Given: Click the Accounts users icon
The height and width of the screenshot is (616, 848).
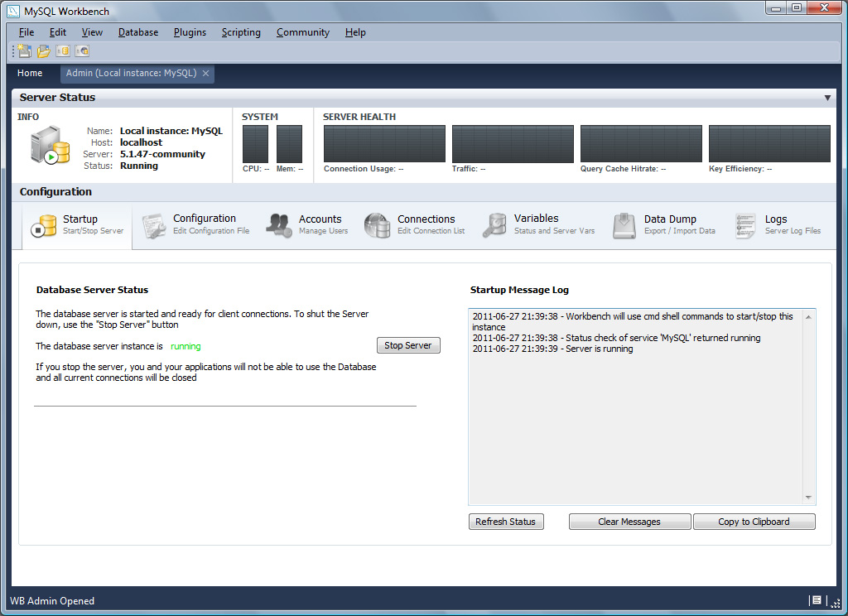Looking at the screenshot, I should point(279,225).
